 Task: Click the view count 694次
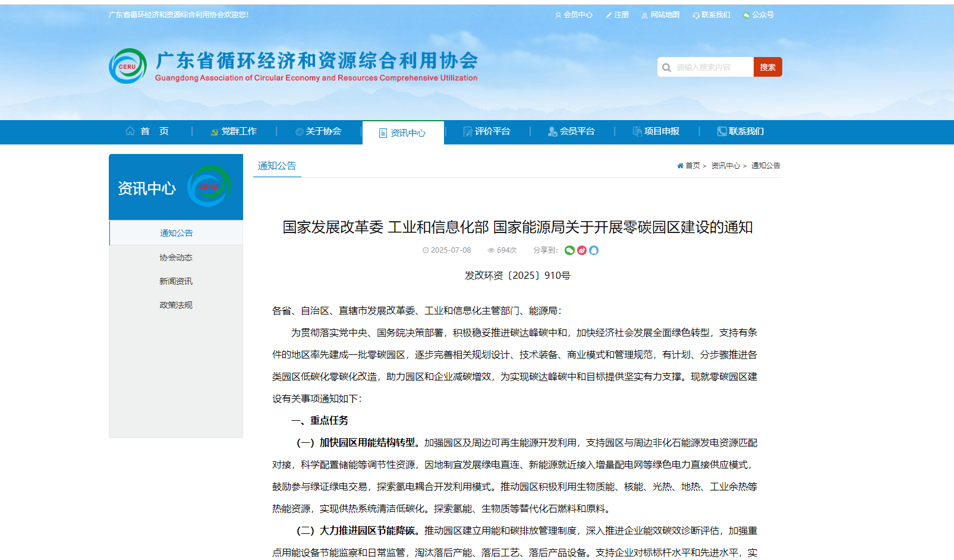[x=506, y=250]
